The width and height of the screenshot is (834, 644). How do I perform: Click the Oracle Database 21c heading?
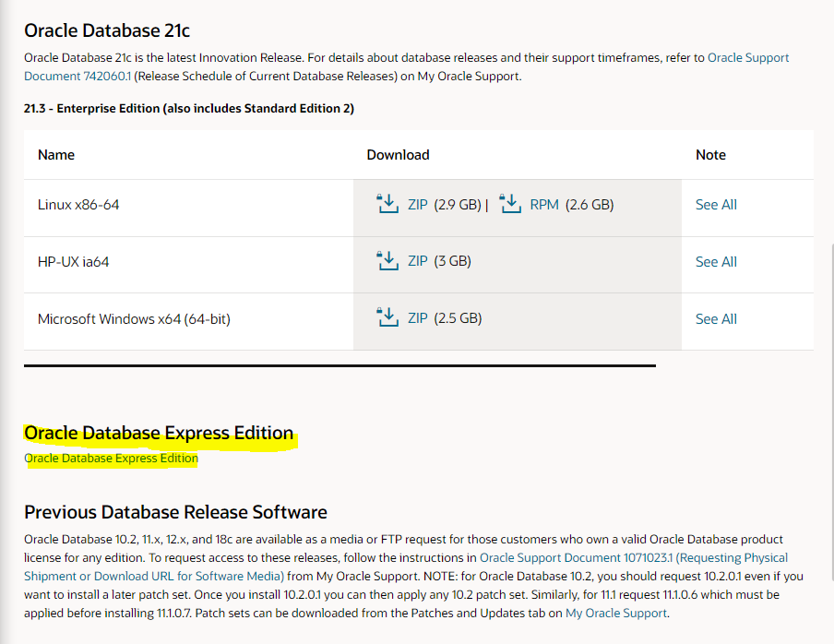[x=107, y=30]
